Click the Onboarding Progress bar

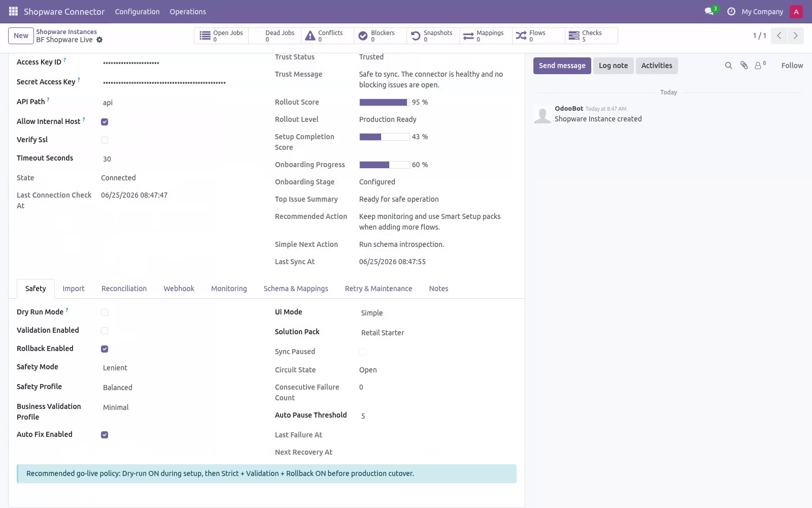pos(384,165)
